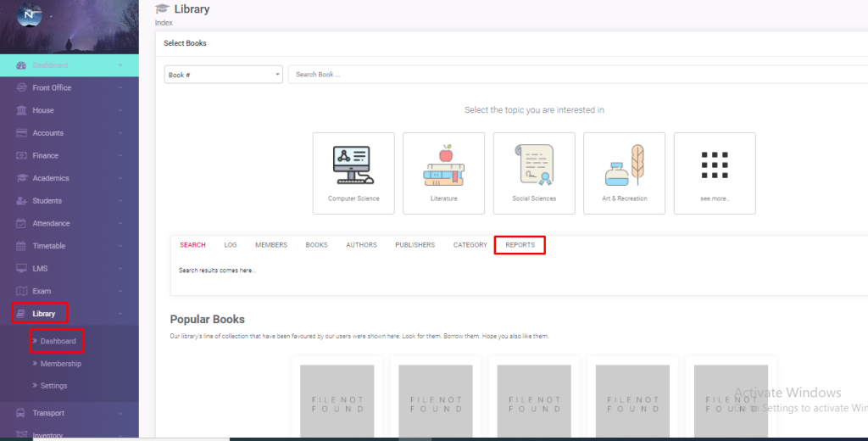This screenshot has height=441, width=868.
Task: Click the Front Office sidebar icon
Action: 22,88
